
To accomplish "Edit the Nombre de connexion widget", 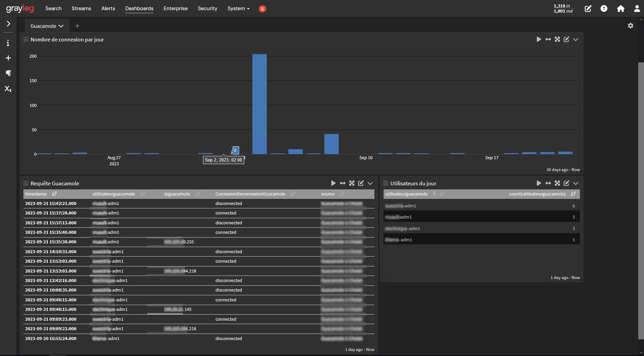I will (x=566, y=39).
